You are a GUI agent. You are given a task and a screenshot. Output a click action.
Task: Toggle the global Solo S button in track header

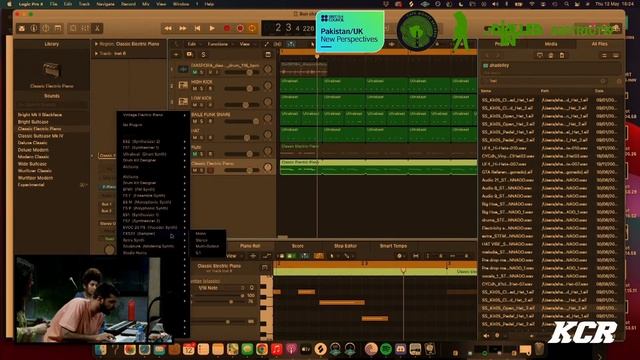(x=203, y=54)
